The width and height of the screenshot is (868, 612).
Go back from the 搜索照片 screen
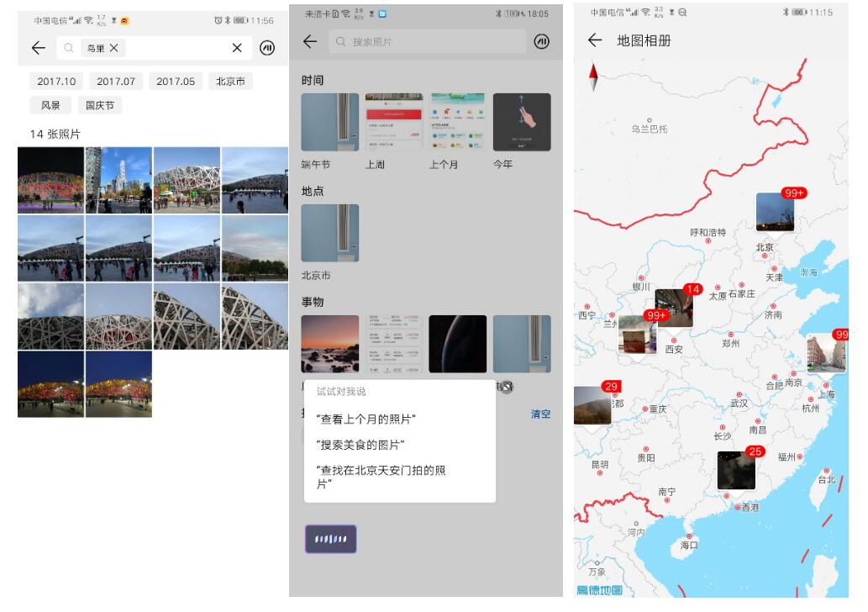(x=310, y=41)
